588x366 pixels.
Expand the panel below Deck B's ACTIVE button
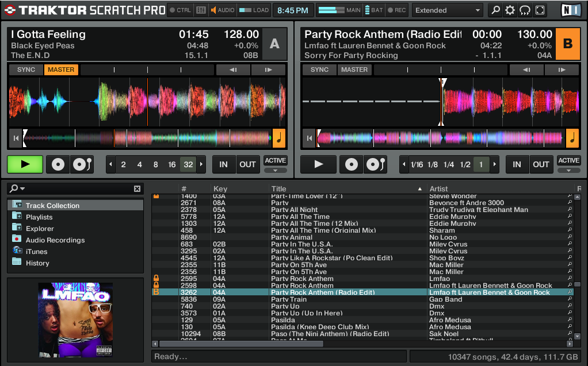[x=568, y=170]
